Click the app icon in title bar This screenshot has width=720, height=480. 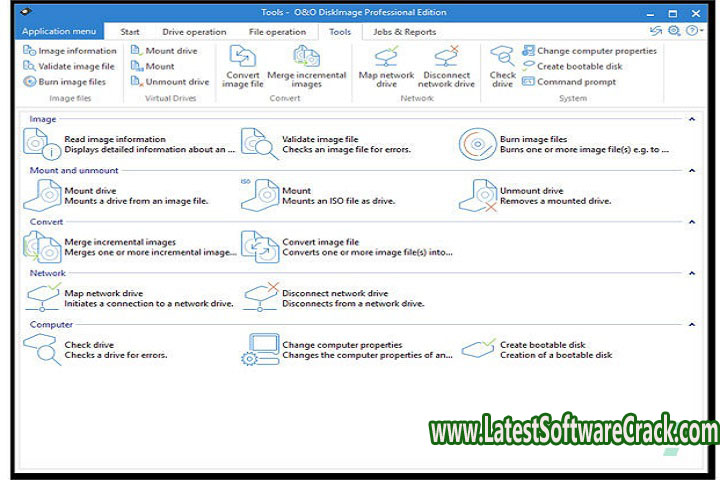point(27,12)
